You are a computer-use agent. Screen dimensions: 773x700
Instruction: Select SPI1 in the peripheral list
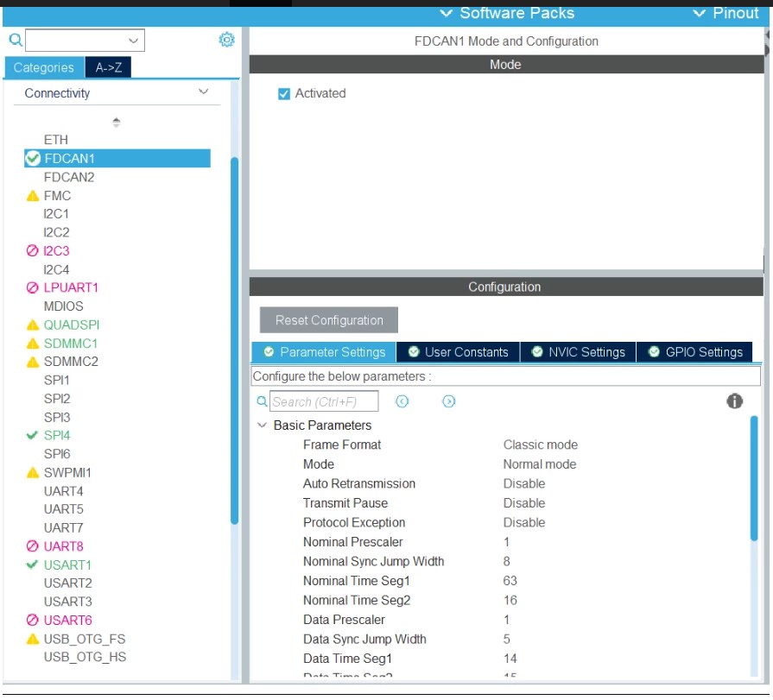57,381
